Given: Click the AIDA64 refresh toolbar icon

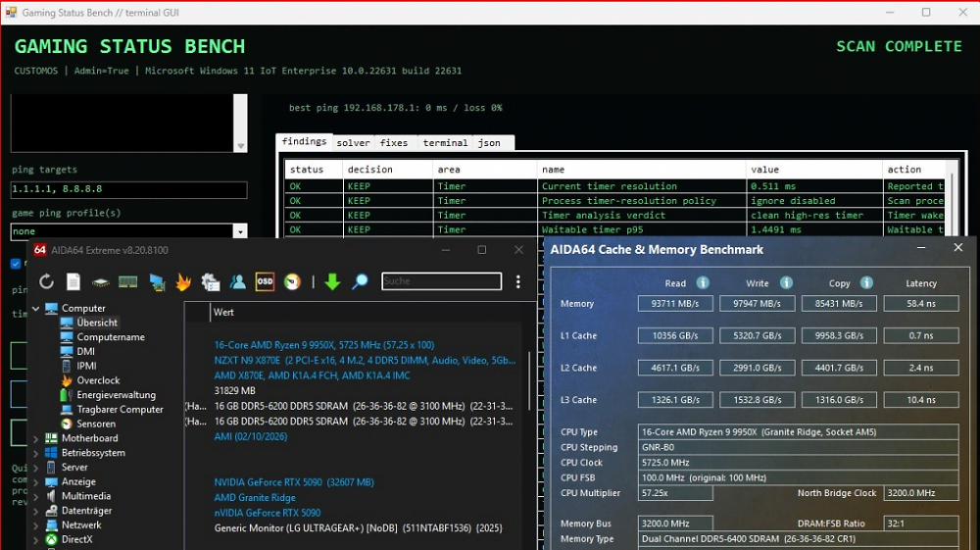Looking at the screenshot, I should click(46, 282).
